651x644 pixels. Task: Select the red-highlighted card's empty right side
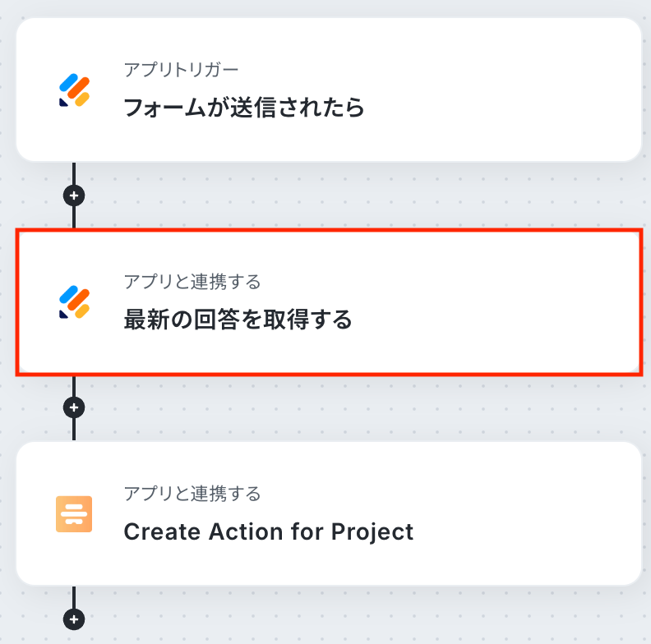526,302
